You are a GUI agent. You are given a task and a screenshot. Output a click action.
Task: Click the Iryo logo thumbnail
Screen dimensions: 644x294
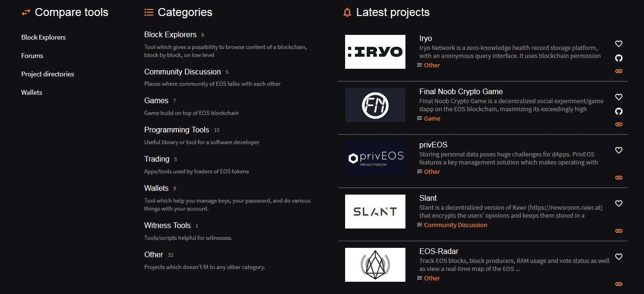(375, 52)
